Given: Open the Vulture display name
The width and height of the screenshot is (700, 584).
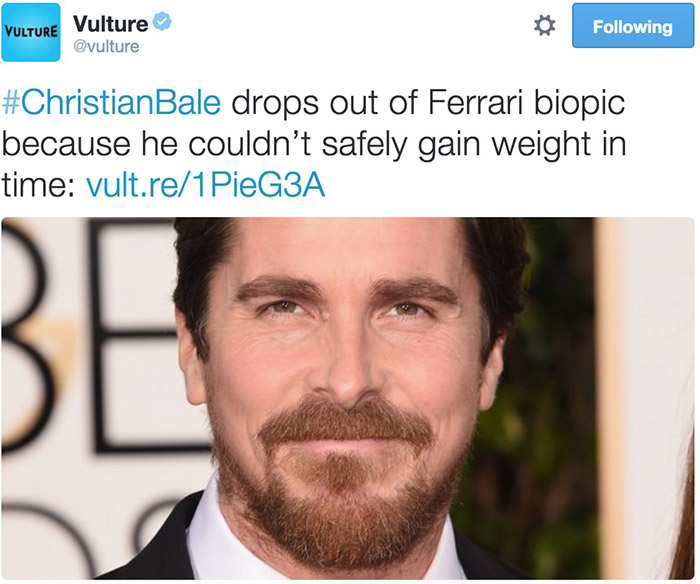Looking at the screenshot, I should click(x=110, y=24).
